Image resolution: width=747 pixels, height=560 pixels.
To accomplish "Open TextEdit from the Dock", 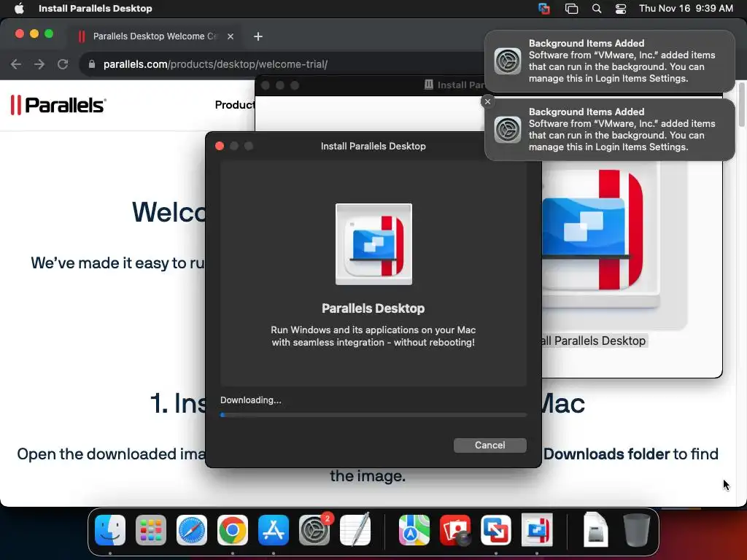I will pos(355,530).
